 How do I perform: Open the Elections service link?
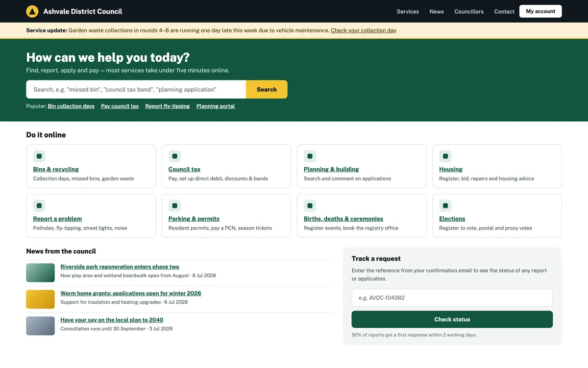(x=452, y=219)
